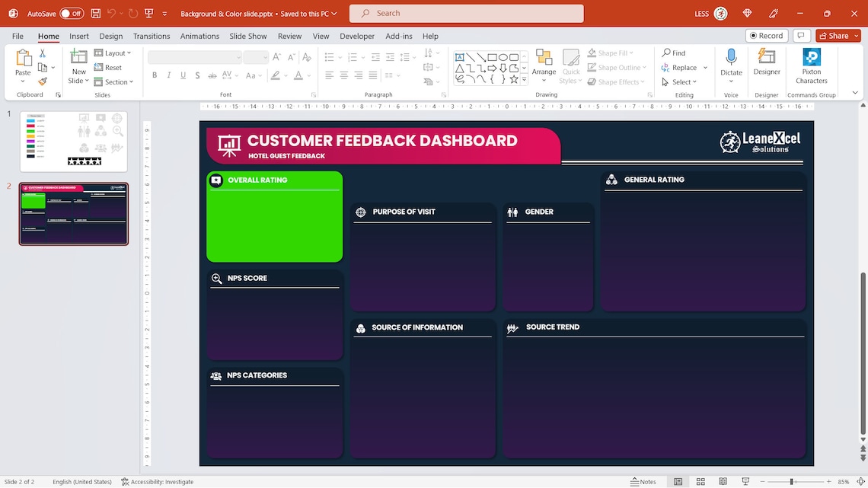Open the Font Color swatch
The width and height of the screenshot is (868, 488).
[299, 75]
